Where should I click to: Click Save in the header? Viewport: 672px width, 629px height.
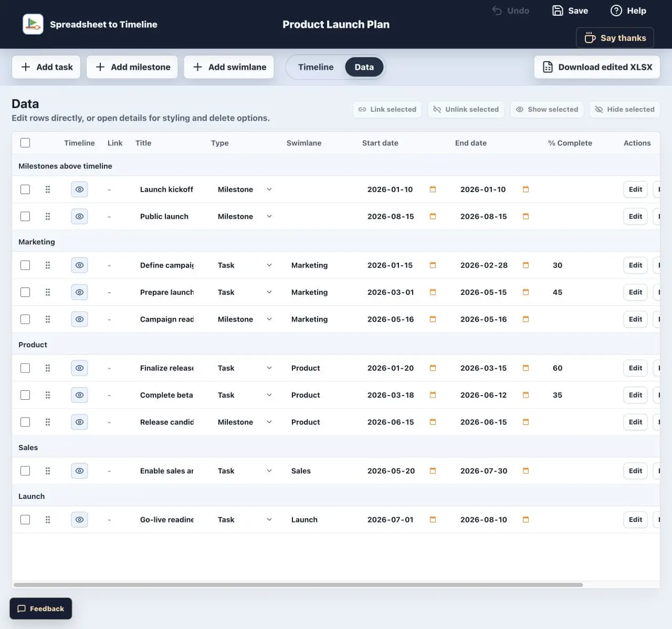pyautogui.click(x=570, y=10)
